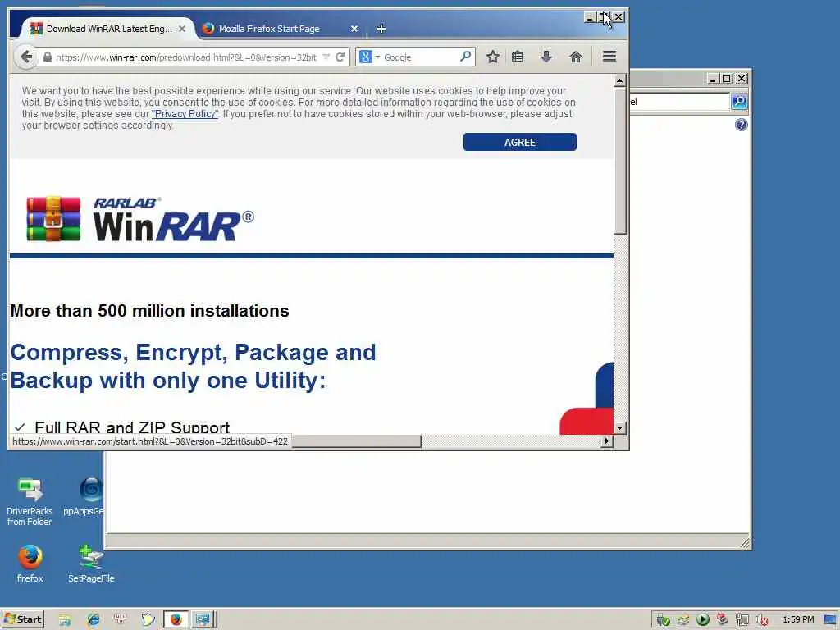
Task: Click the search button in the background window
Action: (x=739, y=101)
